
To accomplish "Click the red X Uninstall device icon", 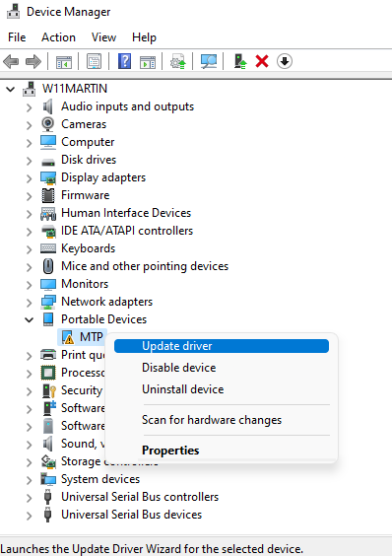I will 262,61.
